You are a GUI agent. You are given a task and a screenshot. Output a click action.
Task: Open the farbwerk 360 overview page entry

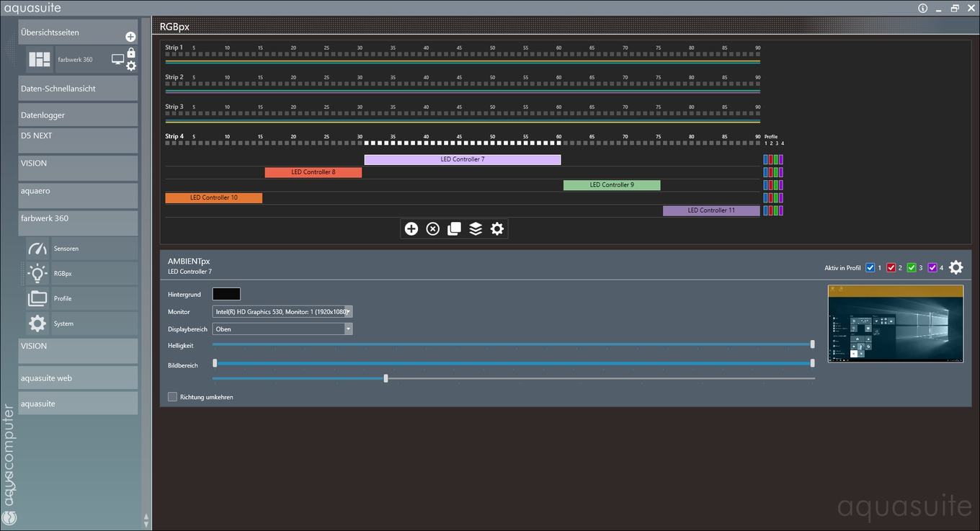81,60
